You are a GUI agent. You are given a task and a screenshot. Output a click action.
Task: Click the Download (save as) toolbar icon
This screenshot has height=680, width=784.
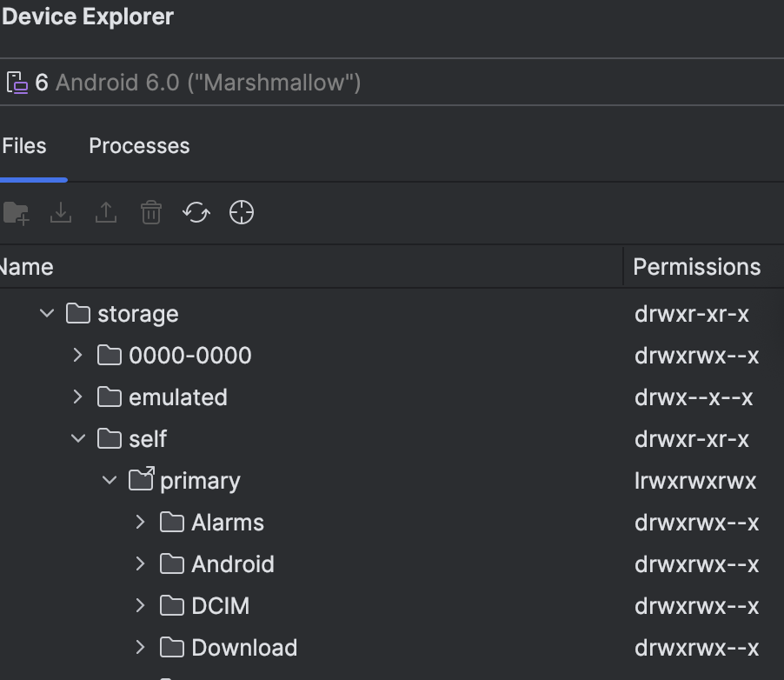(x=61, y=213)
